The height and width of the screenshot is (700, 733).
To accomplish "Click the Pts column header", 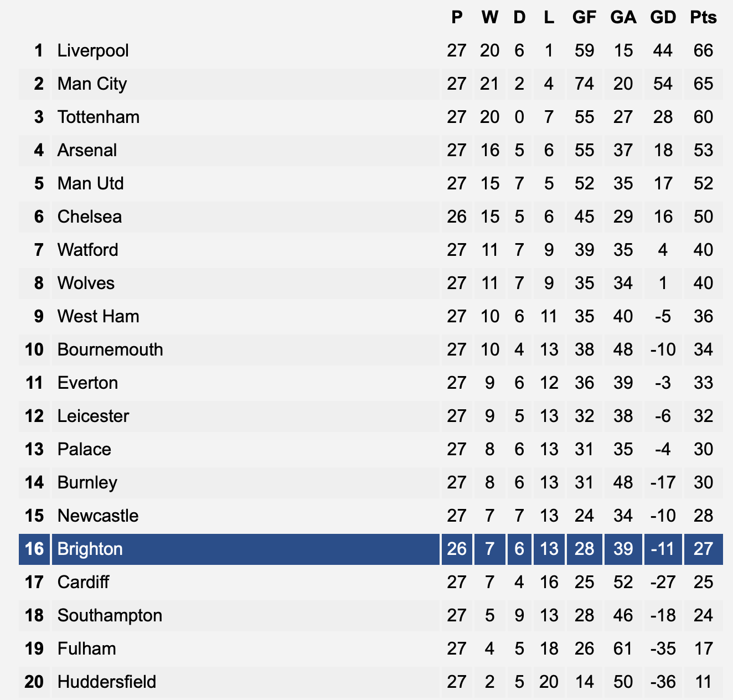I will coord(703,17).
